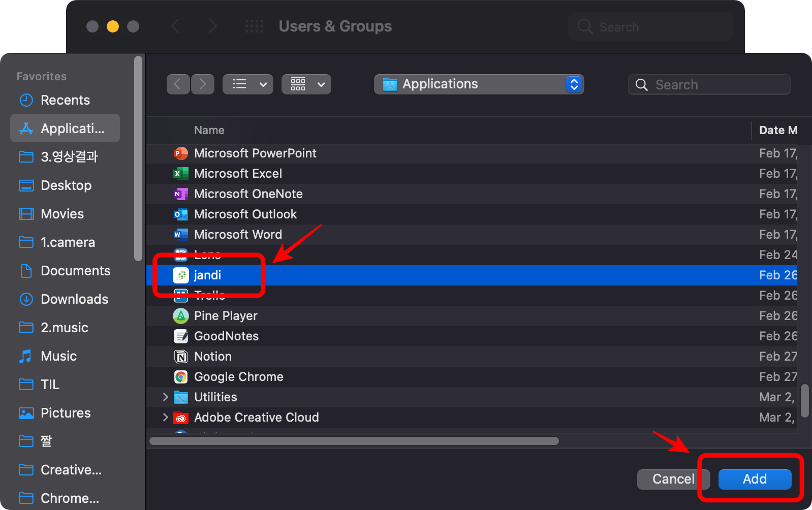Click the Cancel button

click(x=673, y=479)
